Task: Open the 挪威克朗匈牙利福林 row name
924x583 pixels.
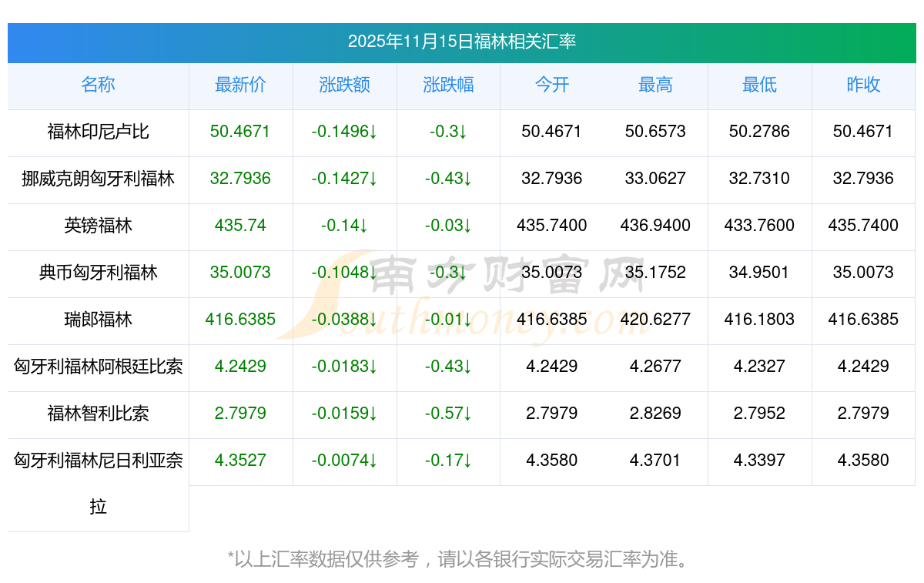Action: (98, 179)
